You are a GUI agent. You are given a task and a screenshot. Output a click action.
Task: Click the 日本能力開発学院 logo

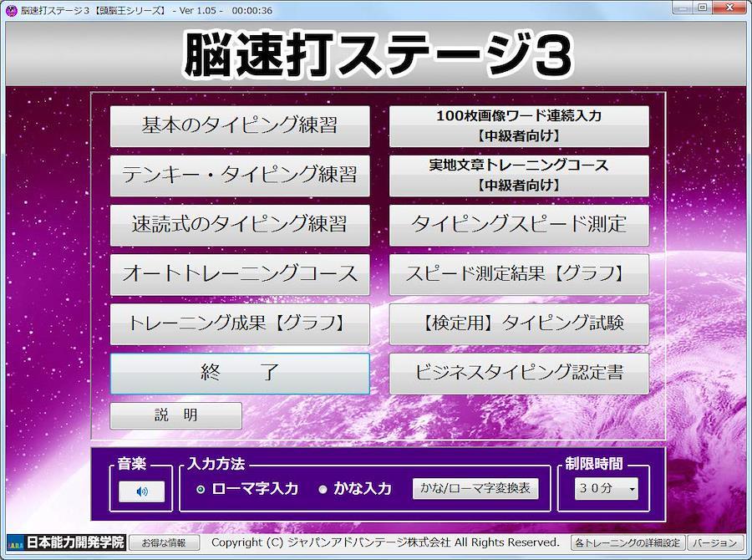point(65,542)
